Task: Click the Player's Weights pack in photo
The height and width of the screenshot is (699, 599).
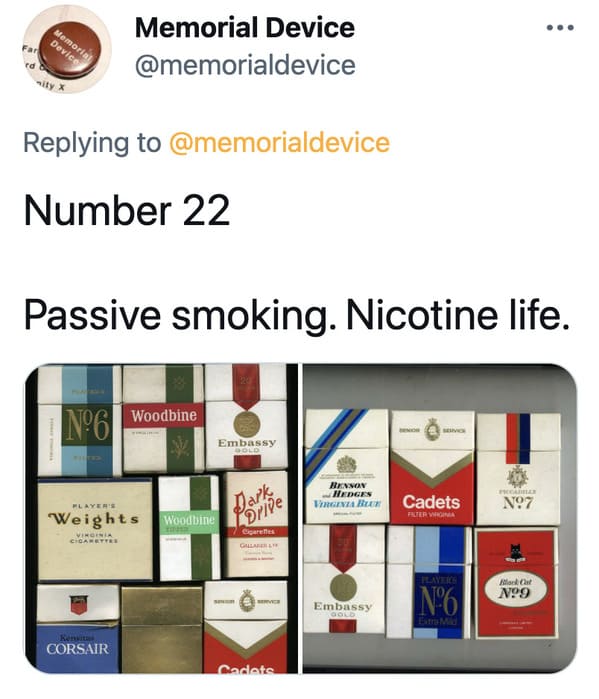Action: [x=95, y=529]
